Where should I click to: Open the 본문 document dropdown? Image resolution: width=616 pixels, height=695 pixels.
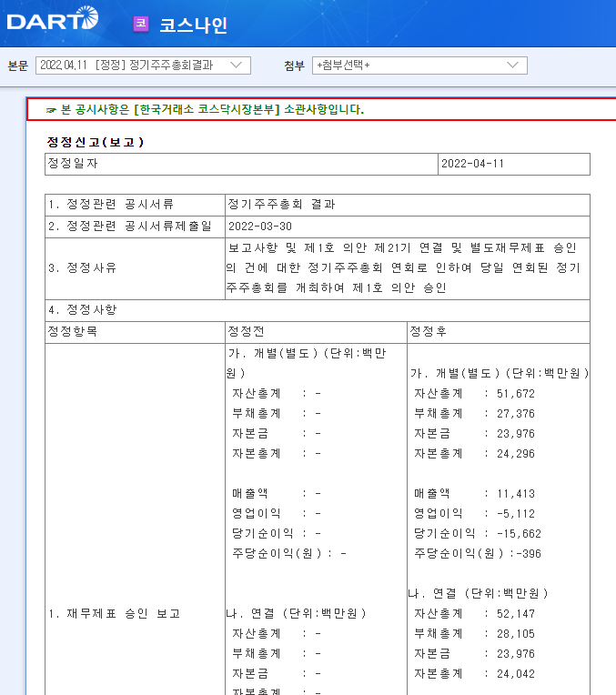click(x=143, y=65)
